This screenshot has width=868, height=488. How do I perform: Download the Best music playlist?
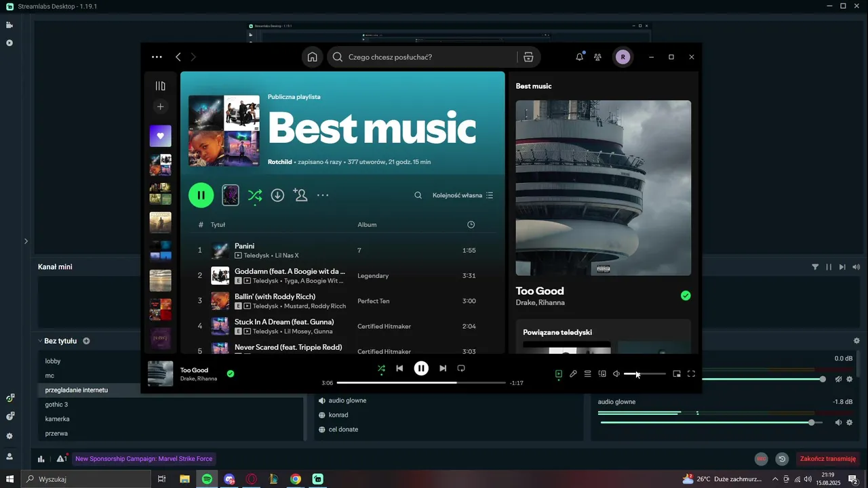tap(277, 195)
